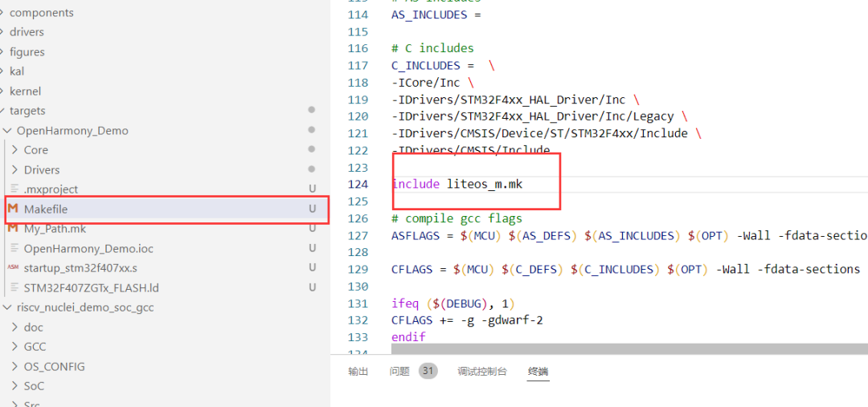Click the Makefile M icon in explorer
The height and width of the screenshot is (407, 868).
[14, 209]
